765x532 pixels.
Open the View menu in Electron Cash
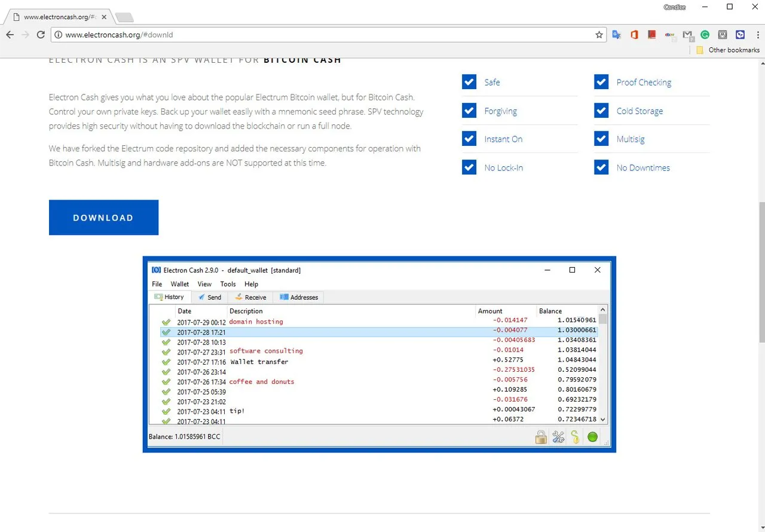point(204,284)
